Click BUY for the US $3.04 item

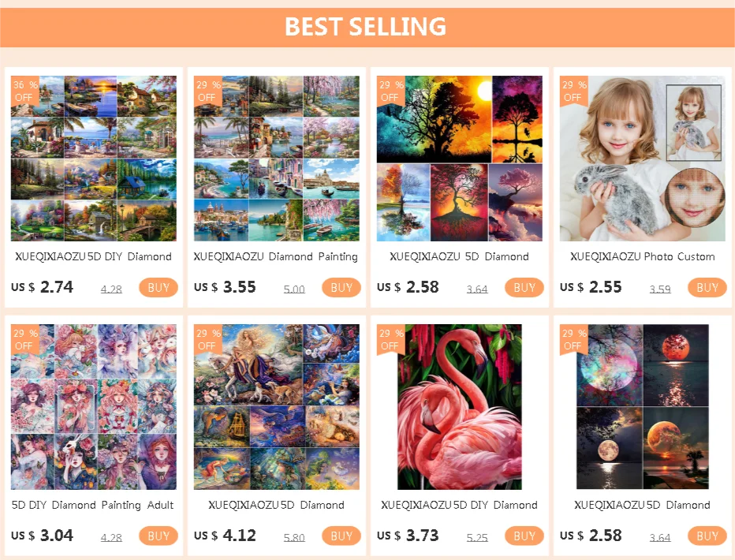point(159,536)
